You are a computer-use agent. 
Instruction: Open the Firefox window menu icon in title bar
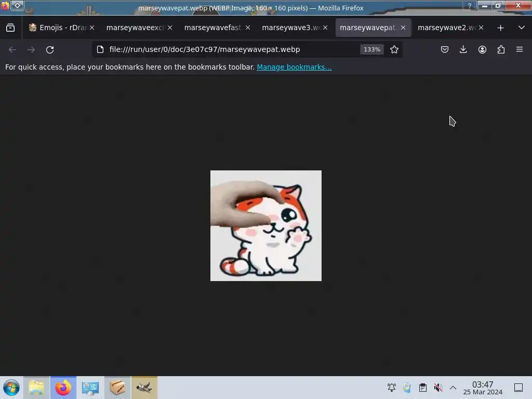[x=5, y=5]
